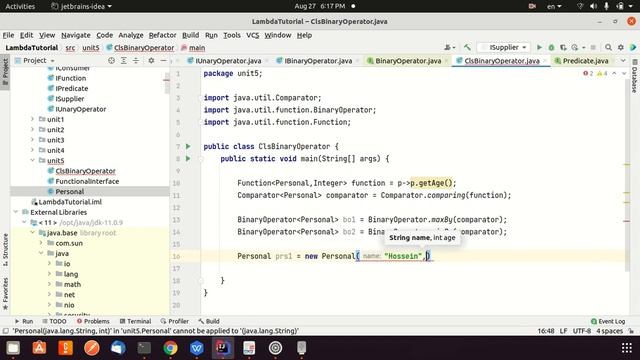This screenshot has width=640, height=360.
Task: Open the Profiler tool window
Action: point(175,321)
